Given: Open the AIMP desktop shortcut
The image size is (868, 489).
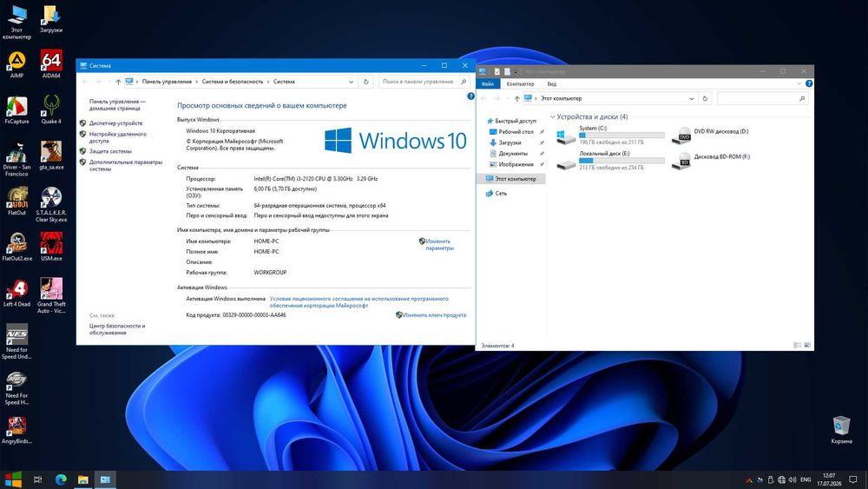Looking at the screenshot, I should (16, 63).
